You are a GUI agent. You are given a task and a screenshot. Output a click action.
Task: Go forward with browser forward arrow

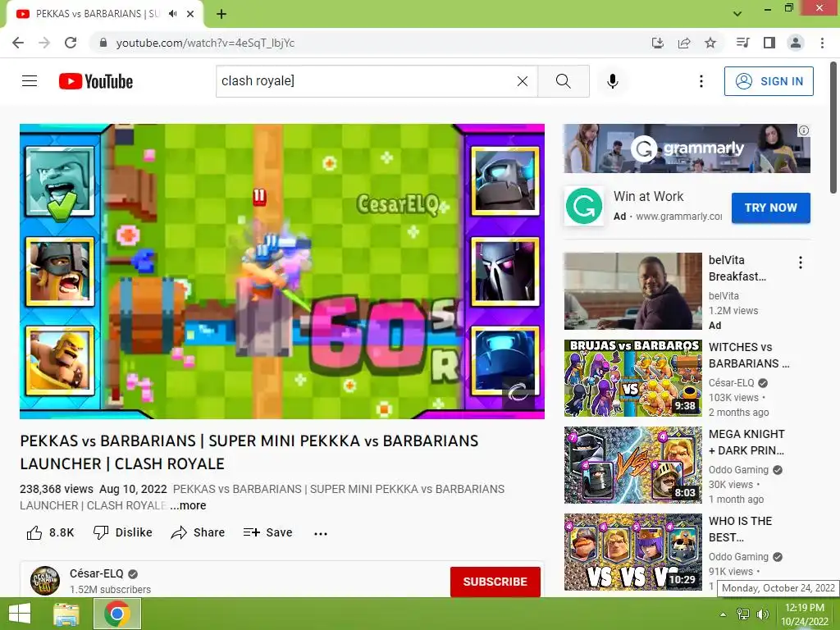(x=44, y=43)
